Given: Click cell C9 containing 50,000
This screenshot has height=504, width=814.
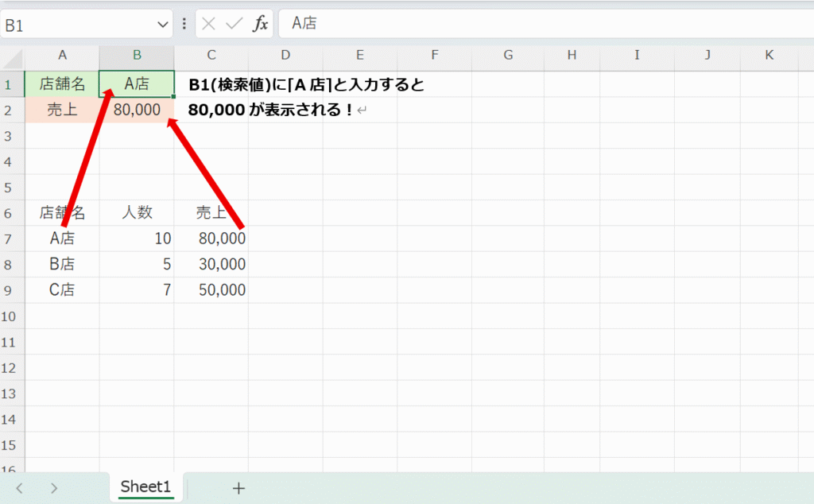Looking at the screenshot, I should click(211, 290).
